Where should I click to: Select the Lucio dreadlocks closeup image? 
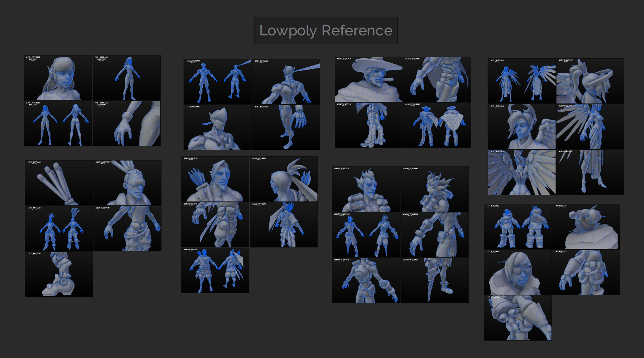pyautogui.click(x=59, y=183)
